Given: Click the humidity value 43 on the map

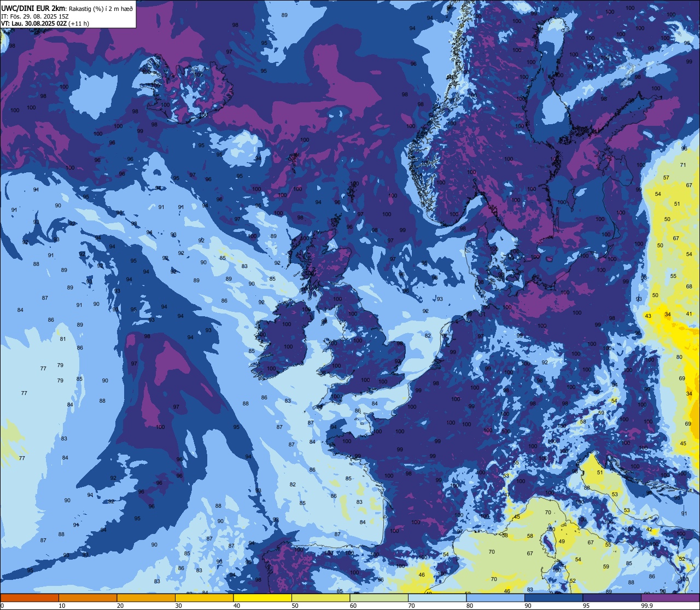Looking at the screenshot, I should (648, 316).
